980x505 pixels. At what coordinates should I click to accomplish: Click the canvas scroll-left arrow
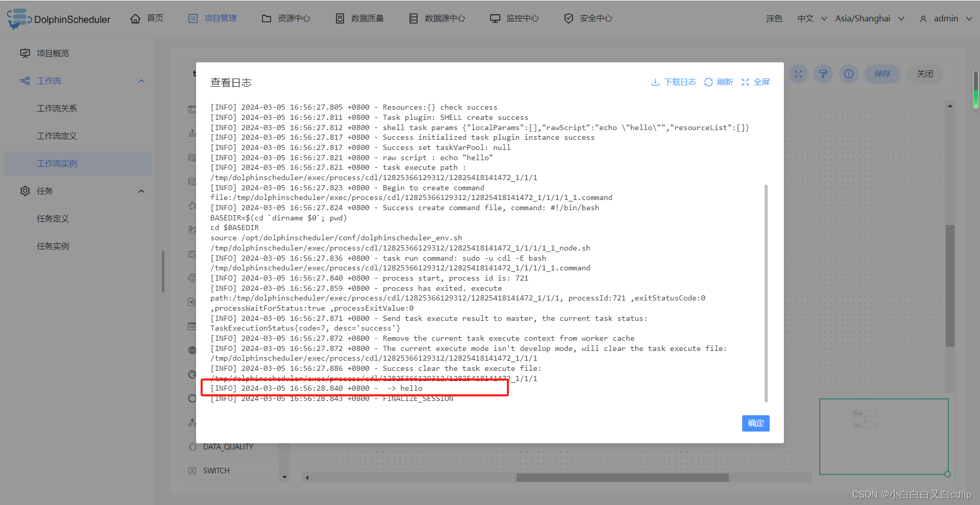tap(307, 478)
